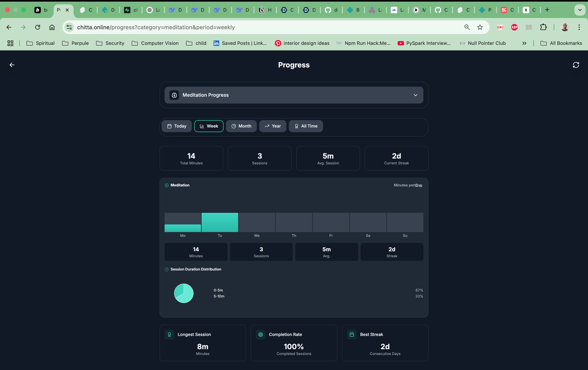Image resolution: width=588 pixels, height=370 pixels.
Task: Click the Tuesday bar in the chart
Action: 220,222
